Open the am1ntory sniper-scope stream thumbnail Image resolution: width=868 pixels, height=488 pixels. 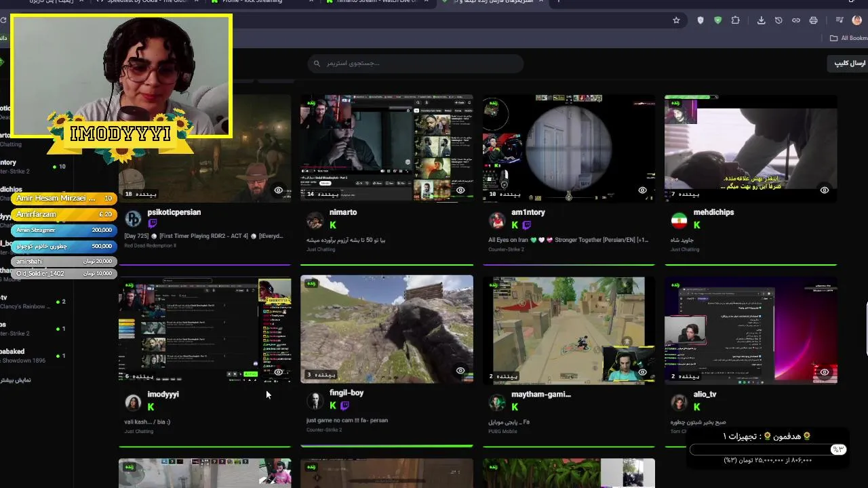coord(569,148)
